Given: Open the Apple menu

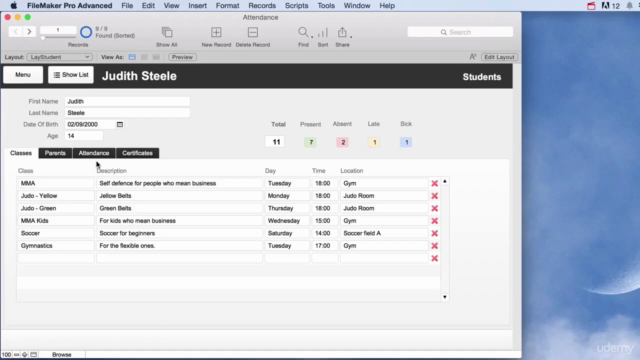Looking at the screenshot, I should click(x=13, y=6).
